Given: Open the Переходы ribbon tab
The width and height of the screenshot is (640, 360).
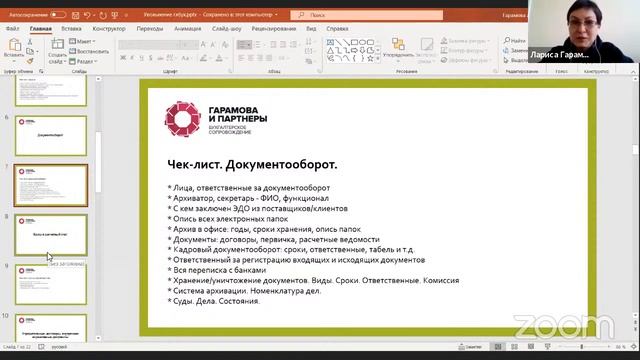Looking at the screenshot, I should [150, 29].
